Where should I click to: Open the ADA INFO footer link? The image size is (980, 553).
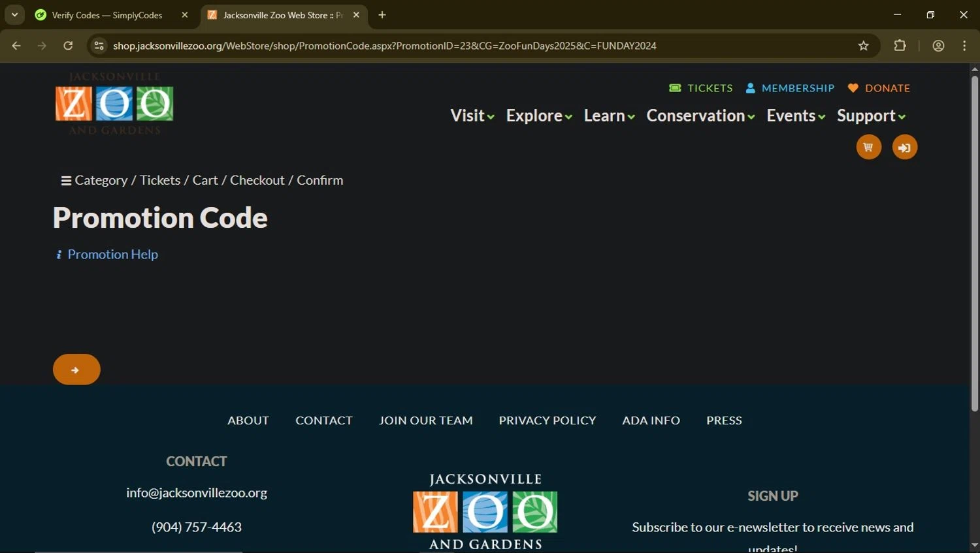click(651, 420)
